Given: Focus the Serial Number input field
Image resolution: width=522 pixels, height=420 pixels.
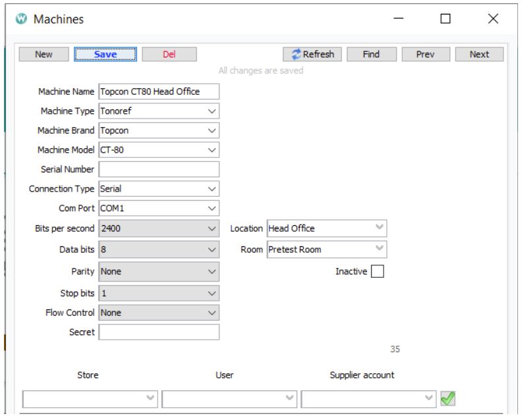Looking at the screenshot, I should (158, 170).
